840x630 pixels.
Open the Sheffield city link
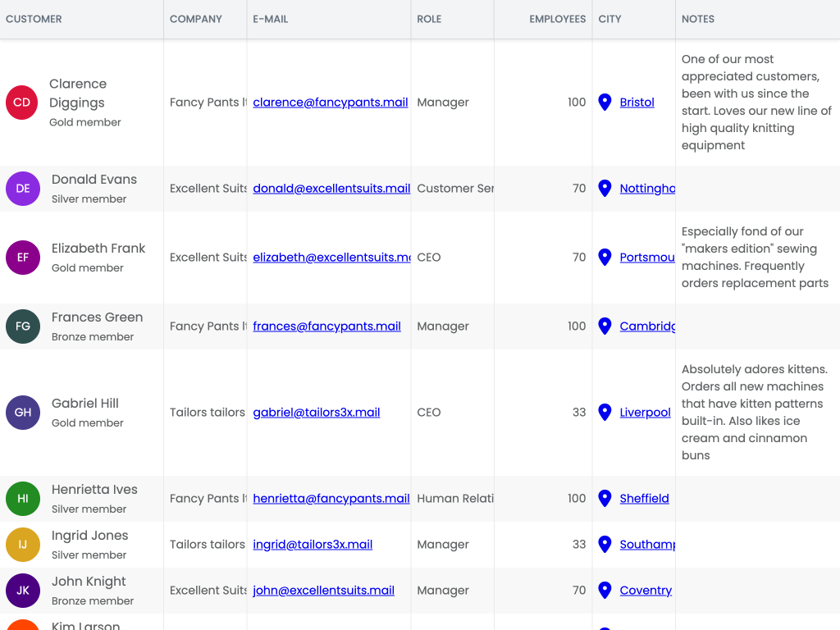644,499
